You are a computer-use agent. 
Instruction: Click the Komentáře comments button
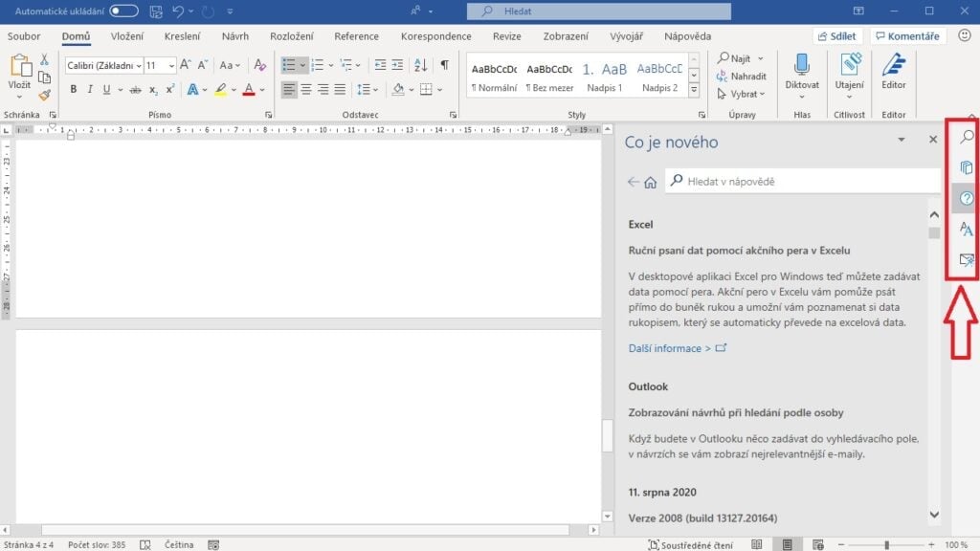tap(907, 36)
